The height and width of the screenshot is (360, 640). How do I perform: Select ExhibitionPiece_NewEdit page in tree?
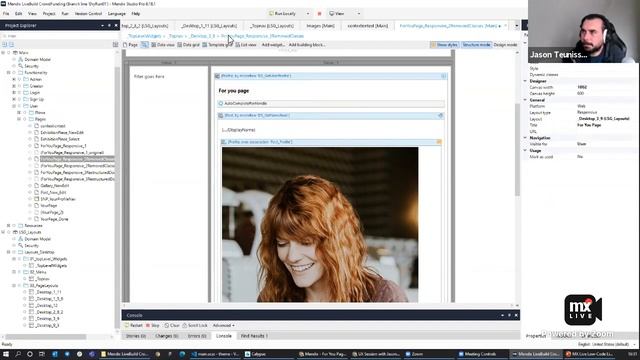point(62,133)
